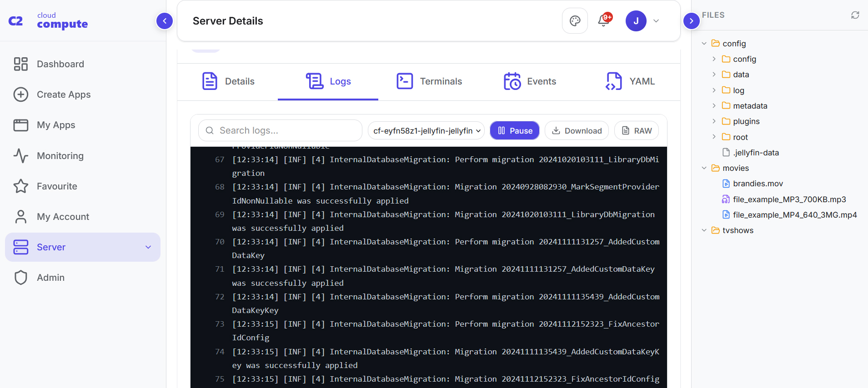Click the My Account person icon
Viewport: 868px width, 388px height.
coord(21,217)
